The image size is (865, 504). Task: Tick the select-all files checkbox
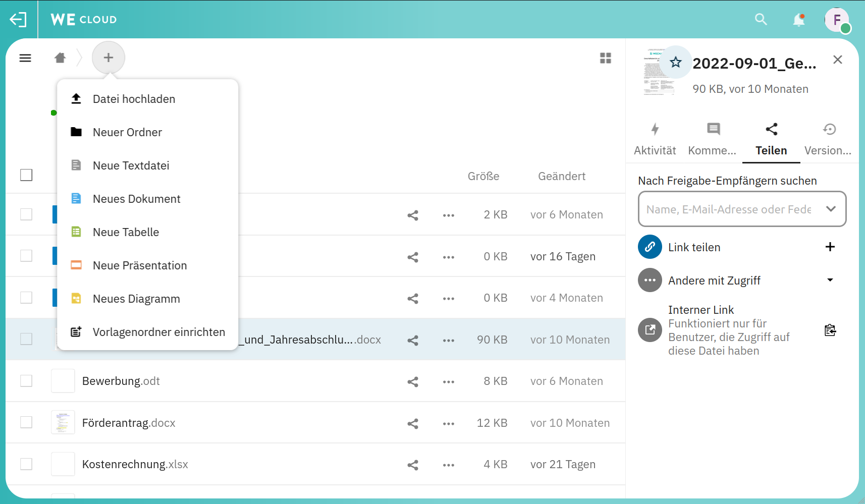point(26,175)
